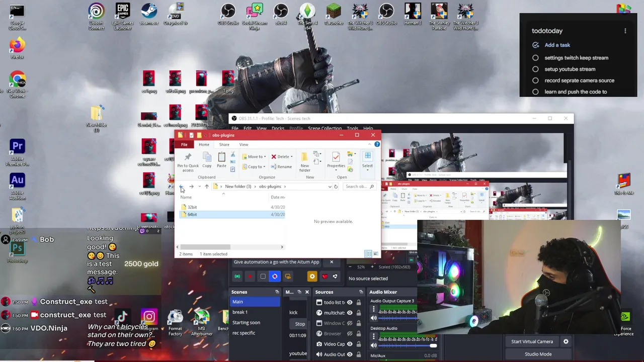Viewport: 644px width, 362px height.
Task: Click the Copy icon in Explorer ribbon
Action: pyautogui.click(x=207, y=161)
